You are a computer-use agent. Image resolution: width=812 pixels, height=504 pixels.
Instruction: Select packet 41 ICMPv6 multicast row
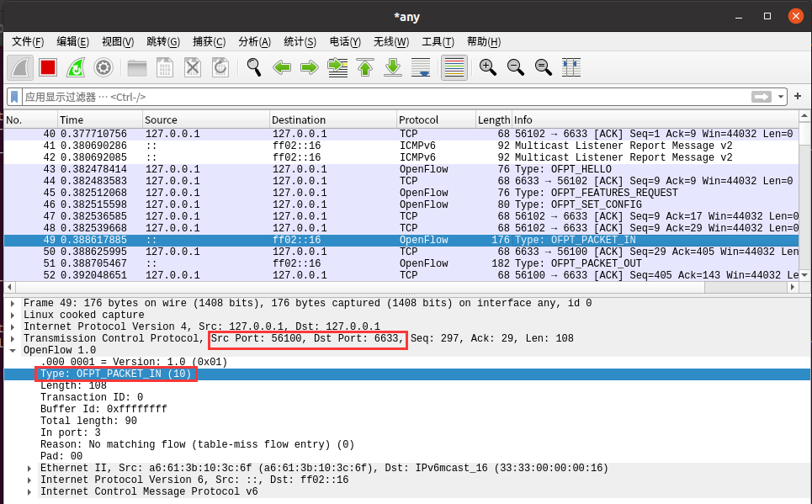401,146
